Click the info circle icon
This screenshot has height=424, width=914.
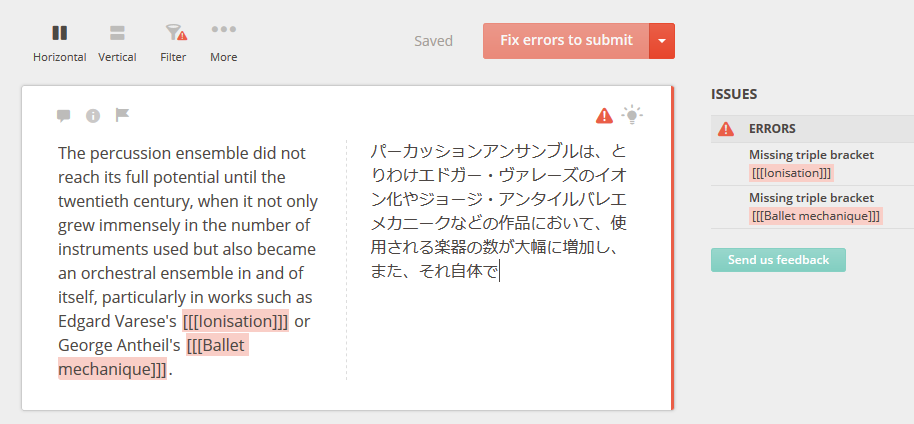pos(93,115)
